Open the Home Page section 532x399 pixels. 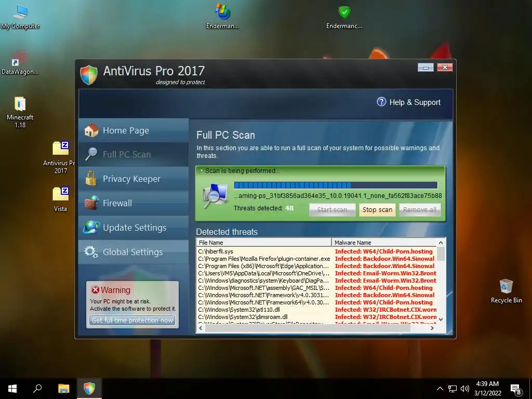pyautogui.click(x=134, y=130)
